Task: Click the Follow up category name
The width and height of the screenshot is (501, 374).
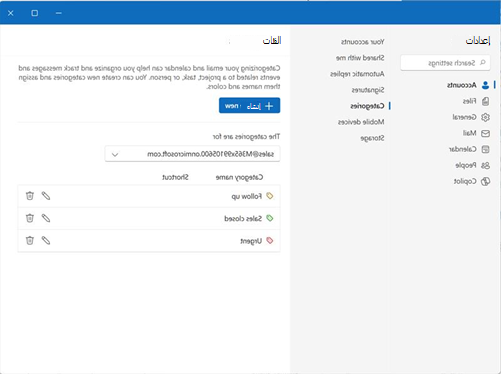Action: 246,196
